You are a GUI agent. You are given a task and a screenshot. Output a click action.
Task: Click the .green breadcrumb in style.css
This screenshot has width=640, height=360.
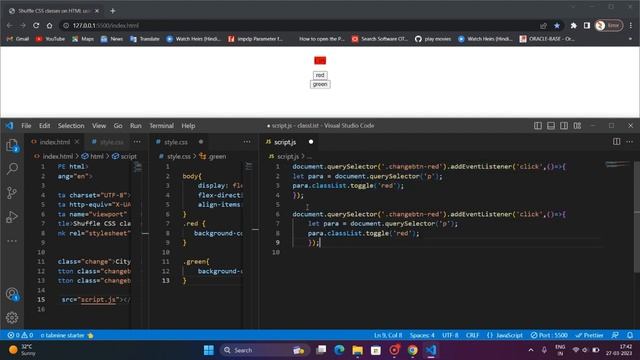click(x=213, y=156)
